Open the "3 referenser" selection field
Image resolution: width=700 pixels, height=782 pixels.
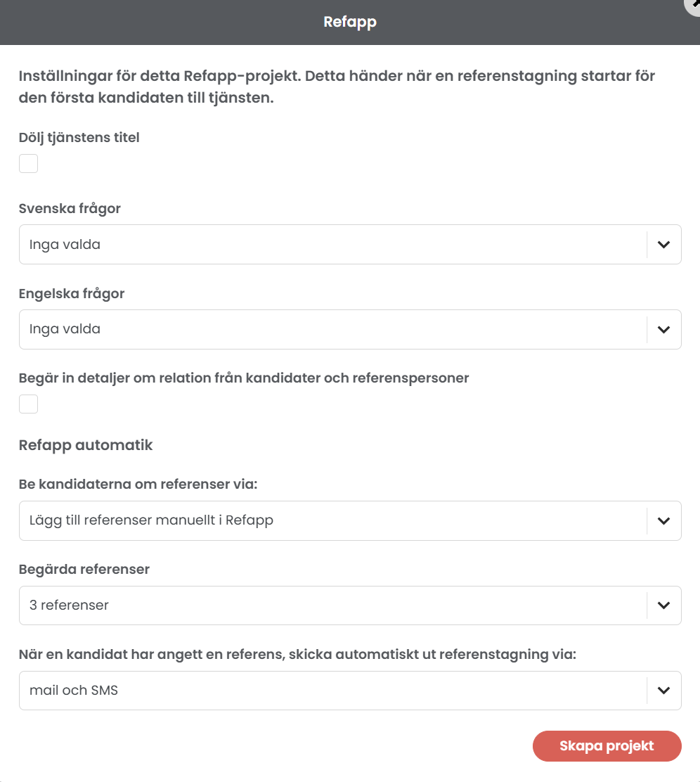point(332,605)
